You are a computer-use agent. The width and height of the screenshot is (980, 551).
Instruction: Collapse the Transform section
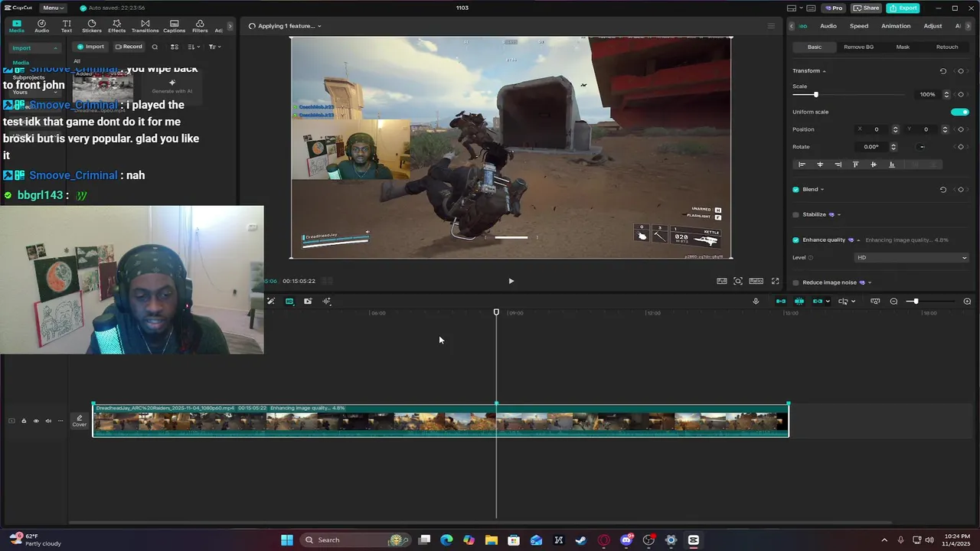point(824,71)
